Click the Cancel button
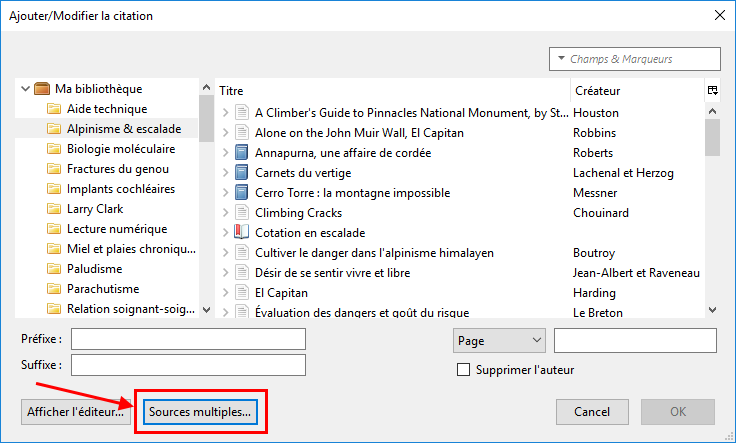 click(x=592, y=412)
